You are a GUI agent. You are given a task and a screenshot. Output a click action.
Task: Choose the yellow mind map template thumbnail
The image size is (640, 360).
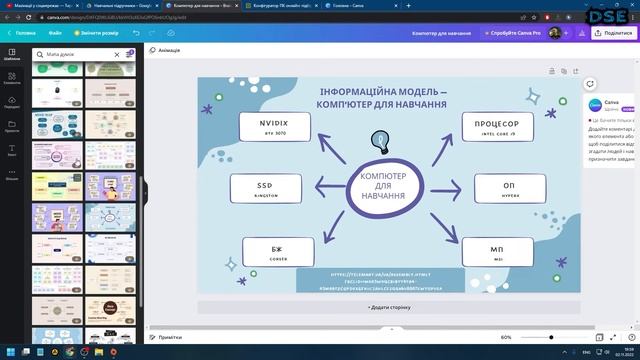[57, 187]
